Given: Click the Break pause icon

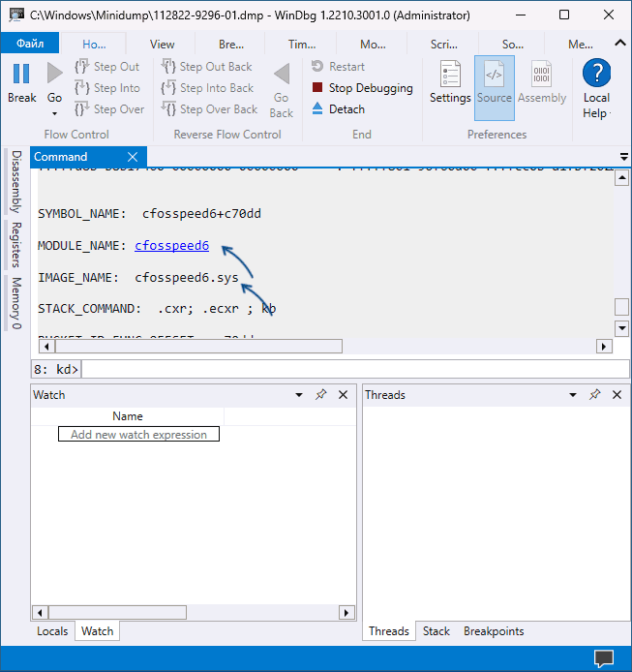Looking at the screenshot, I should (x=21, y=74).
